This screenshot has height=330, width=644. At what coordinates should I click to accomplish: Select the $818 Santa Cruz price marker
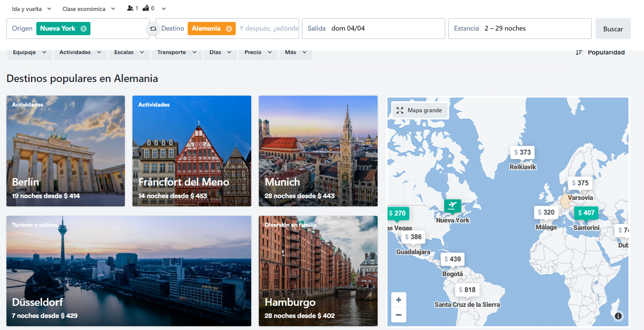click(x=467, y=290)
